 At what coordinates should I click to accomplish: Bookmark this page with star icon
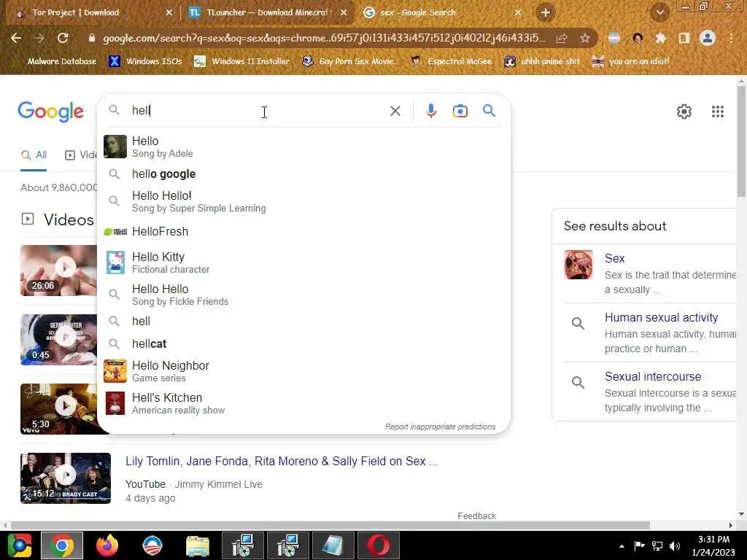[x=585, y=38]
